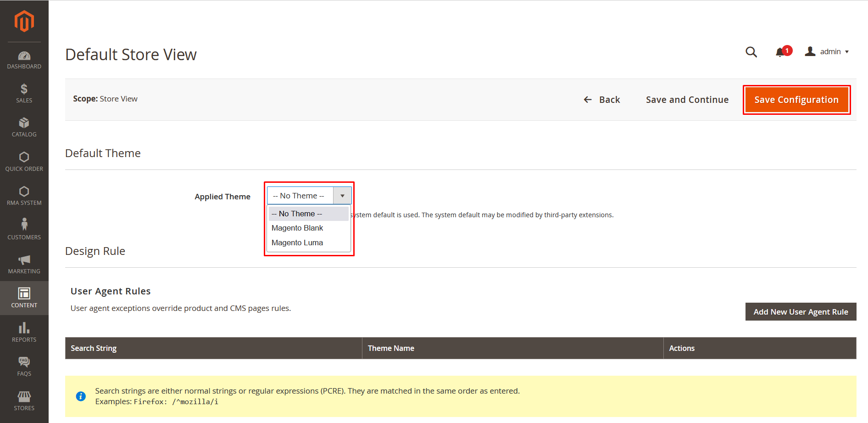
Task: Click the search magnifier icon
Action: coord(751,52)
